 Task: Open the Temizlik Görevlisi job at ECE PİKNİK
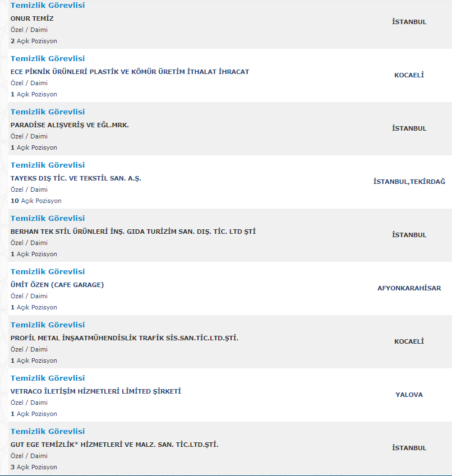coord(48,58)
